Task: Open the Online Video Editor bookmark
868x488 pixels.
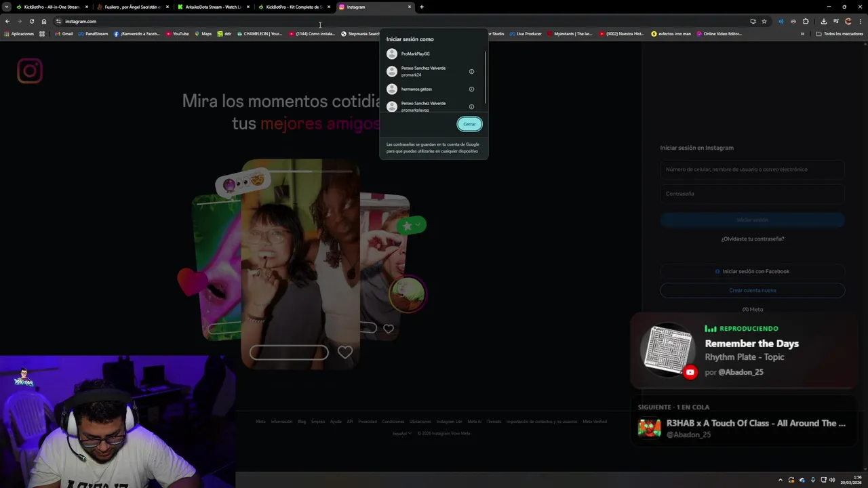Action: (x=719, y=34)
